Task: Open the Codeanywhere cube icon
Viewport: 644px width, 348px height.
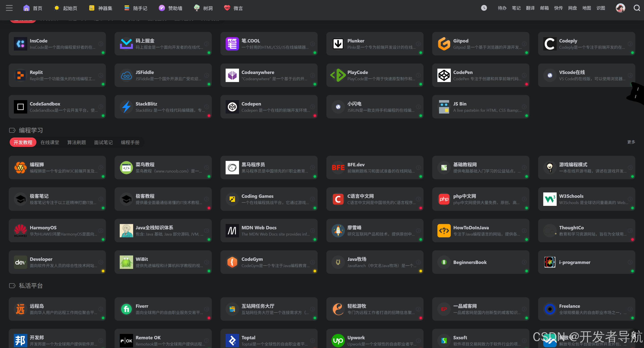Action: click(x=232, y=75)
